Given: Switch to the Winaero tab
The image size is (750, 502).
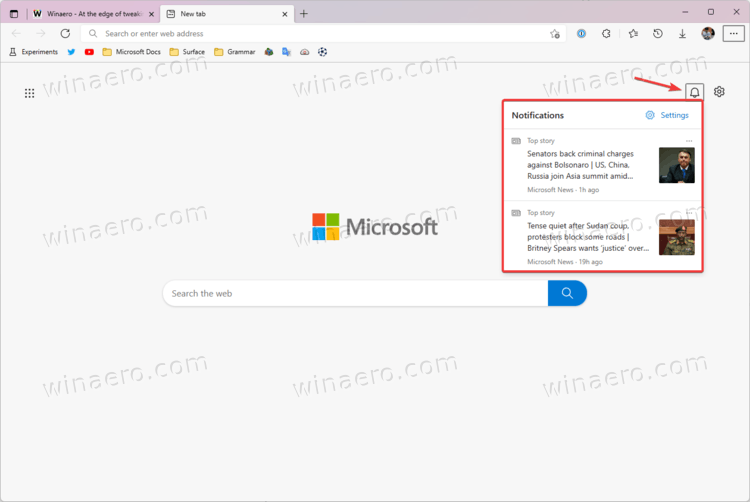Looking at the screenshot, I should [x=94, y=14].
